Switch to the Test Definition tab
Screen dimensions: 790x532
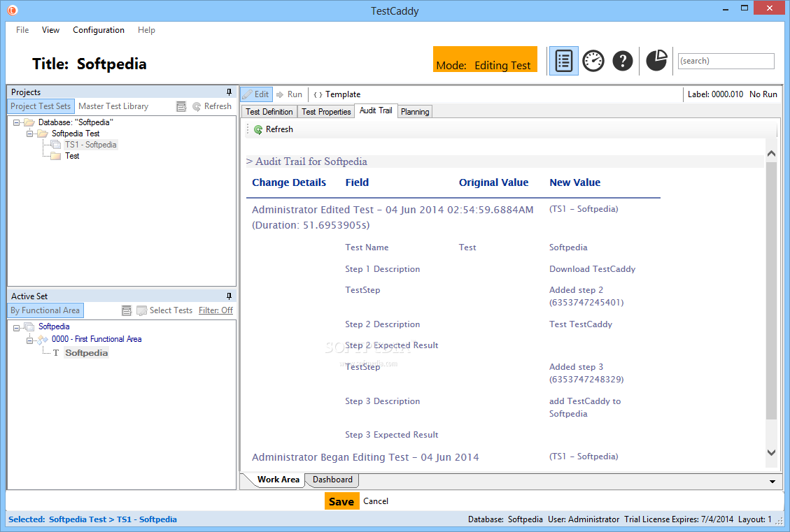coord(269,112)
